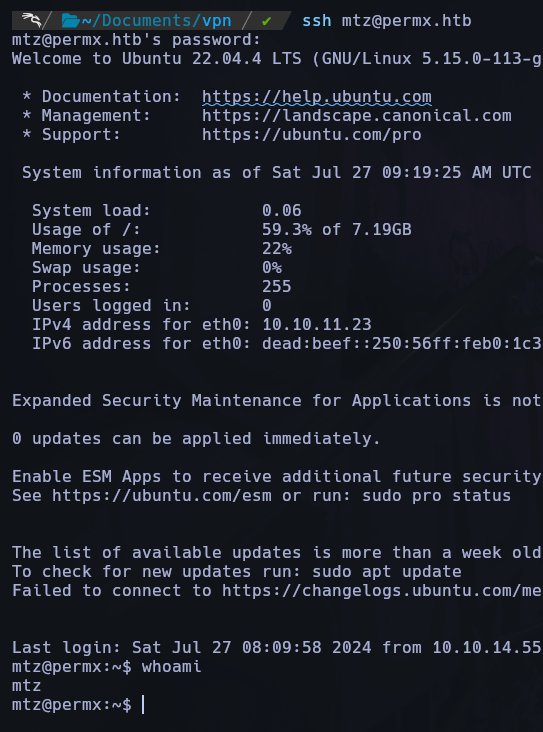Screen dimensions: 543x732
Task: Click the Kali dragon logo in prompt
Action: (x=31, y=21)
